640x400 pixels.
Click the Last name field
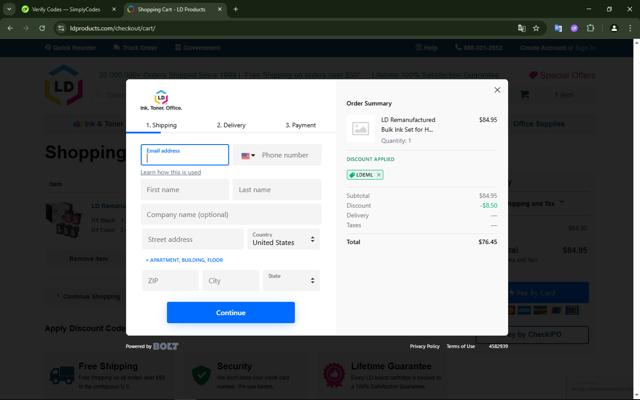coord(277,190)
